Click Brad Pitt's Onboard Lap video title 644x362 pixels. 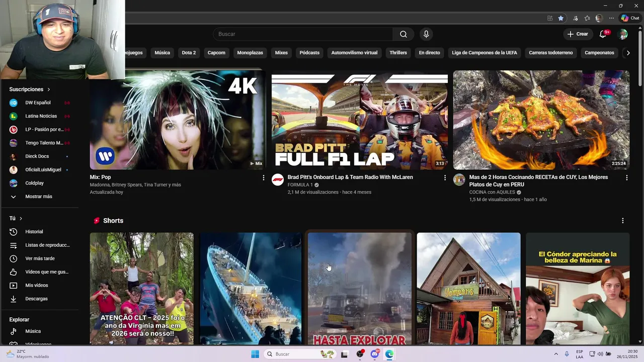point(350,177)
